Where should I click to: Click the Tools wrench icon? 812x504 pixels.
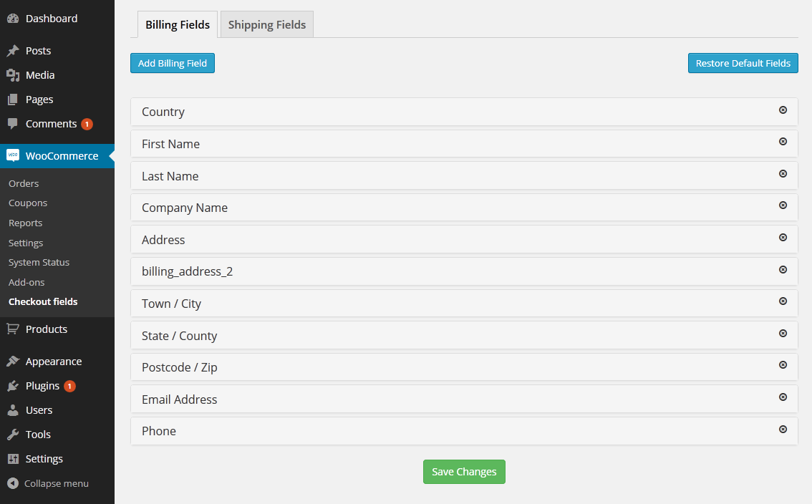coord(13,435)
